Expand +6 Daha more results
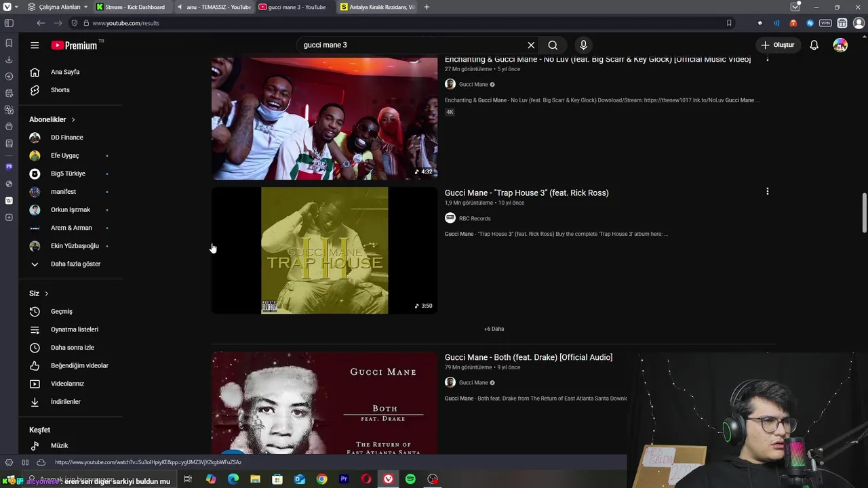Viewport: 868px width, 488px height. [494, 329]
